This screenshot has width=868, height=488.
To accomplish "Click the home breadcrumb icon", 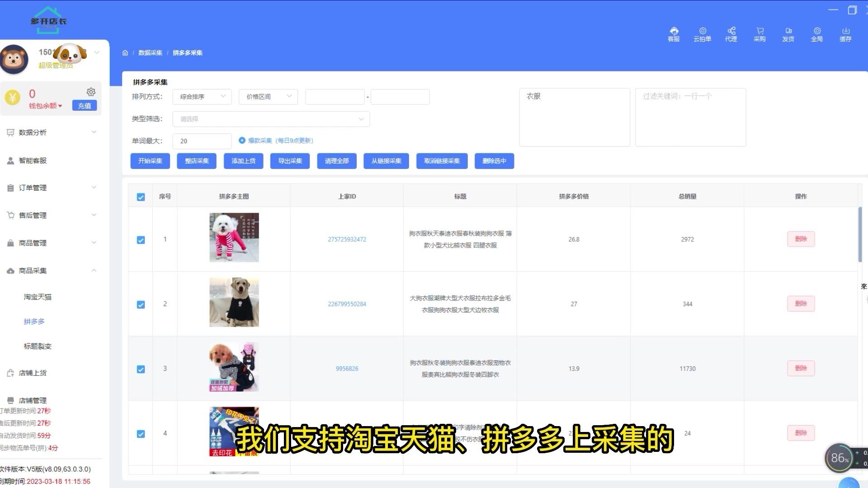I will tap(125, 53).
